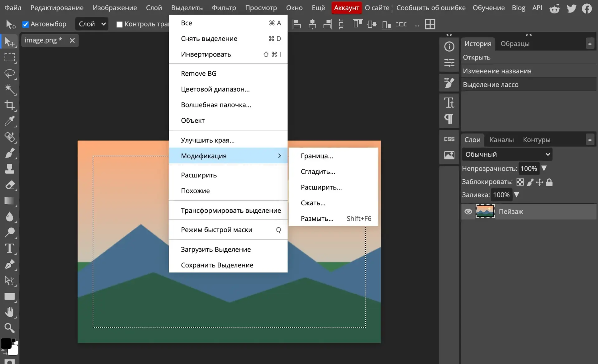Open the Сообщить об ошибке link
This screenshot has height=364, width=598.
431,8
